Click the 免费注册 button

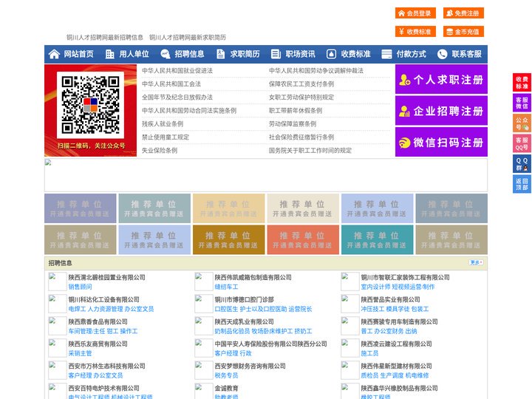pos(463,13)
